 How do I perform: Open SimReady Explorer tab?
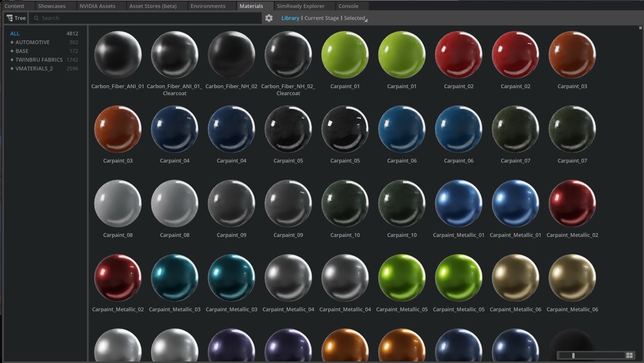coord(300,6)
